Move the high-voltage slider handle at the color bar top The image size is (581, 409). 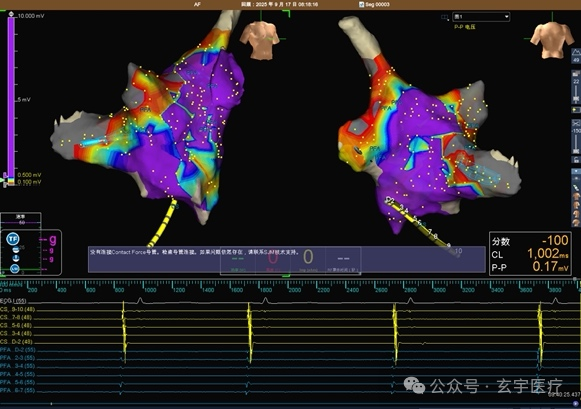click(11, 14)
